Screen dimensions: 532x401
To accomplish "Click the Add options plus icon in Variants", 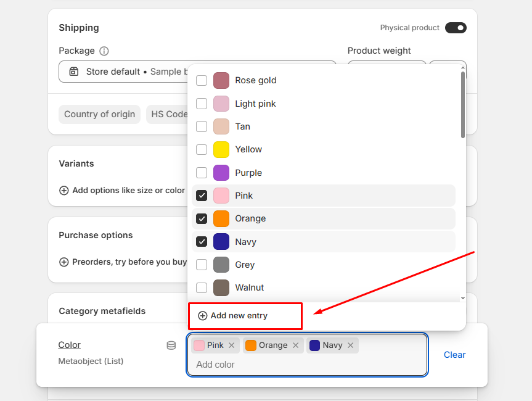I will [x=64, y=191].
